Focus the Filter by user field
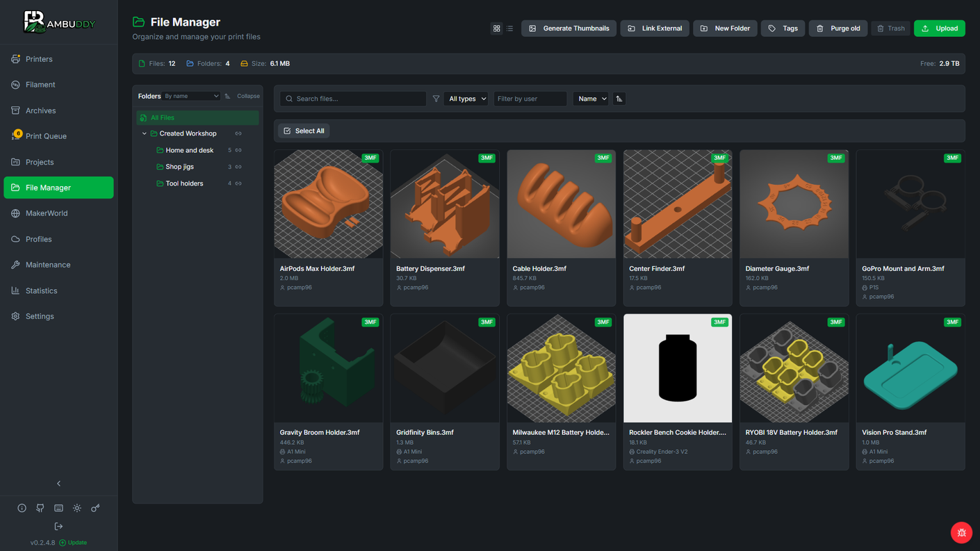 [x=530, y=99]
